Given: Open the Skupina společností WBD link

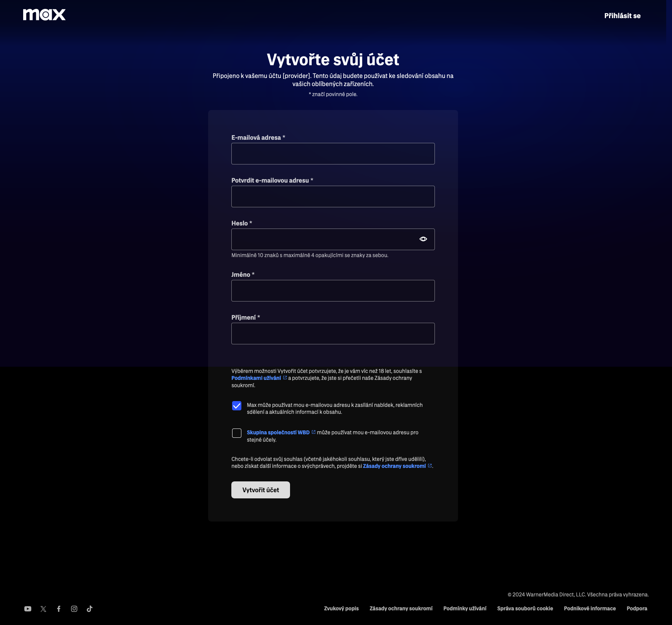Looking at the screenshot, I should point(278,433).
